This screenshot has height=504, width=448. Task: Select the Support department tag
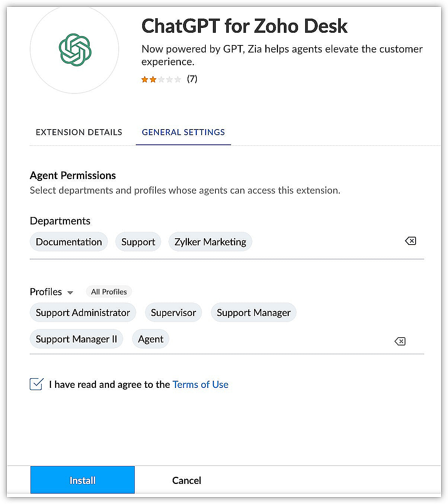coord(138,242)
